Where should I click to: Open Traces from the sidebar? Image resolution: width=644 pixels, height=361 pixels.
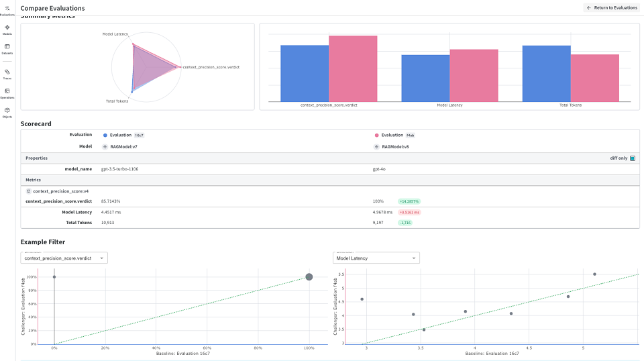(x=7, y=72)
